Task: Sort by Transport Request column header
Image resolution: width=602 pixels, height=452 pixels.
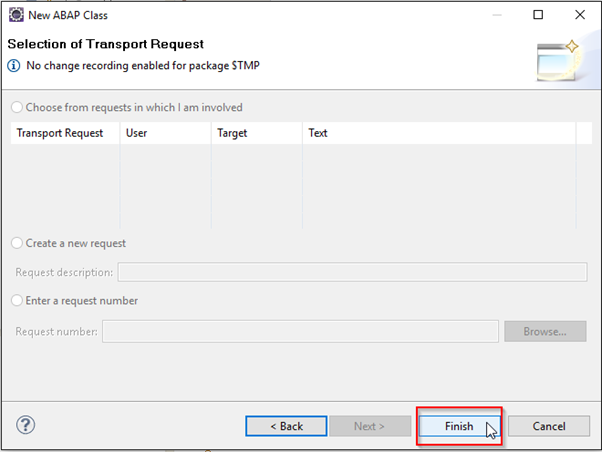Action: click(x=65, y=133)
